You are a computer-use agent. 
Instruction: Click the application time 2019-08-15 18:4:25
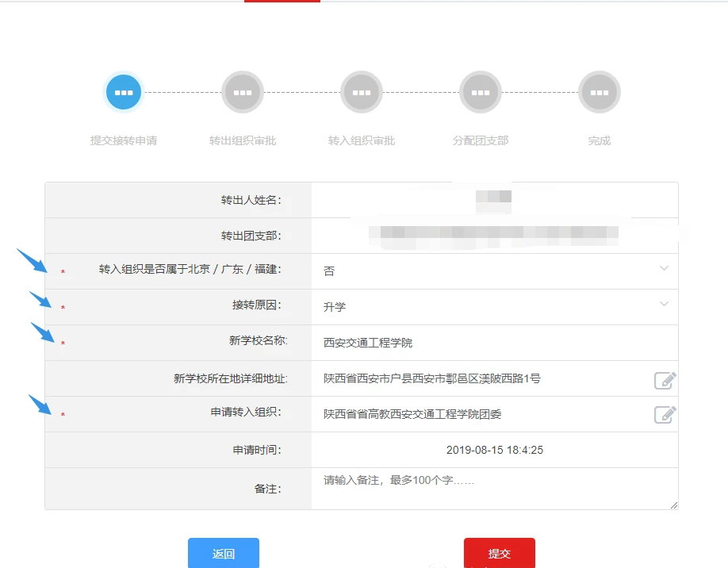pos(495,450)
